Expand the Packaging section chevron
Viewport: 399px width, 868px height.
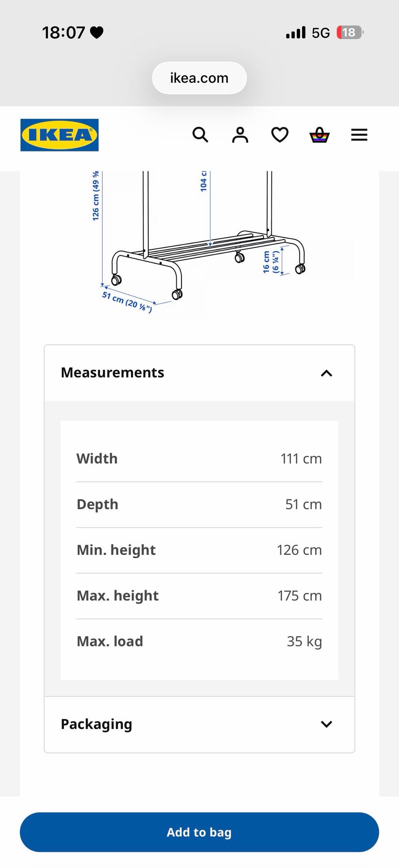327,724
